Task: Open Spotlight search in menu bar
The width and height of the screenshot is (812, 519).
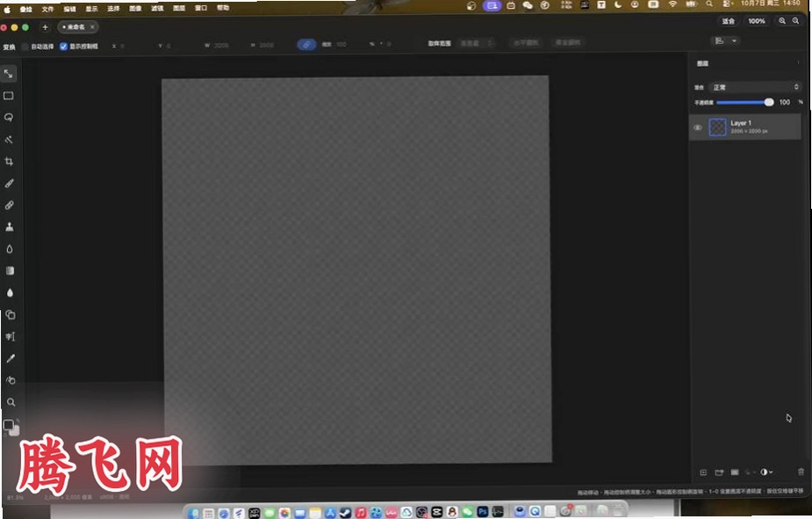Action: pyautogui.click(x=709, y=4)
